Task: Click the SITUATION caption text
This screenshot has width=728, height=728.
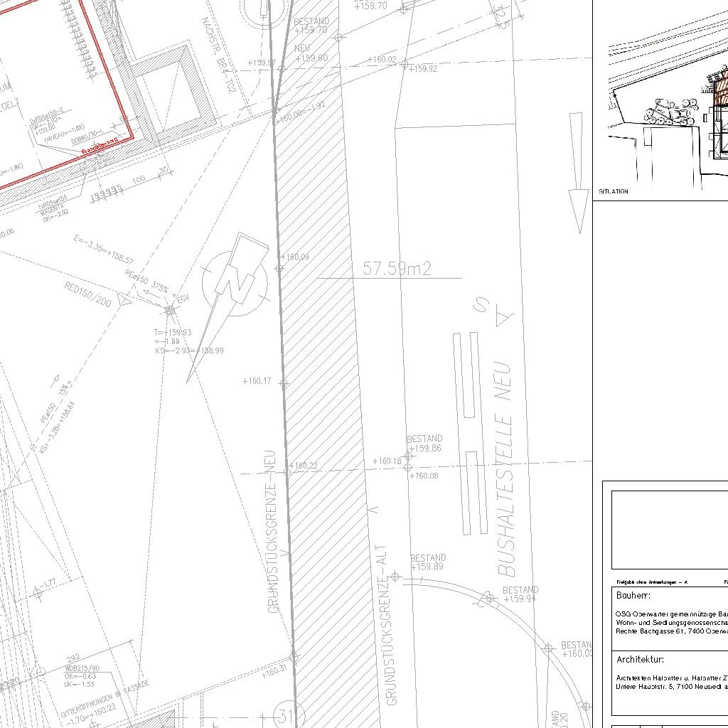Action: tap(614, 191)
